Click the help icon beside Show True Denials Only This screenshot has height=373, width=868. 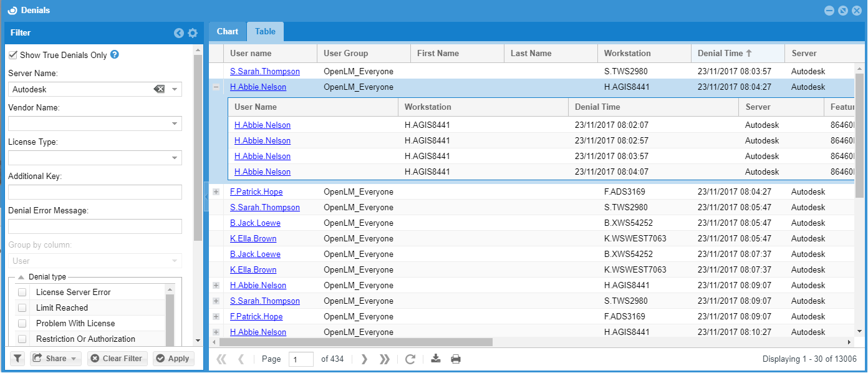click(115, 55)
